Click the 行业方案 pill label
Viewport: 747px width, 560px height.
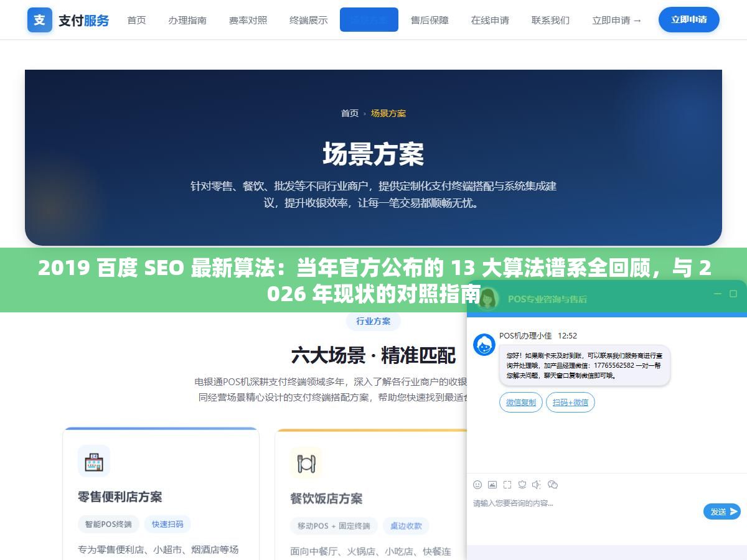[x=374, y=321]
